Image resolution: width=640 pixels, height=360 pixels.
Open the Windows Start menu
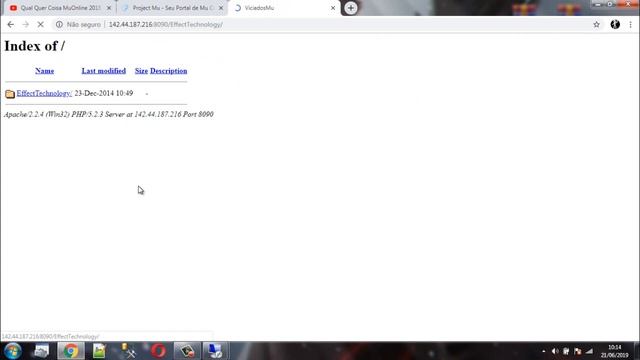pyautogui.click(x=13, y=351)
